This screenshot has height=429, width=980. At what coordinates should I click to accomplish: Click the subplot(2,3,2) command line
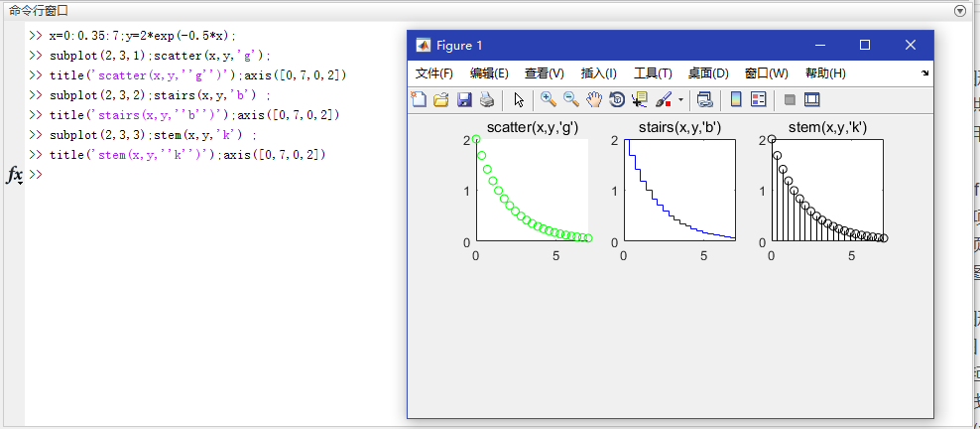coord(151,95)
